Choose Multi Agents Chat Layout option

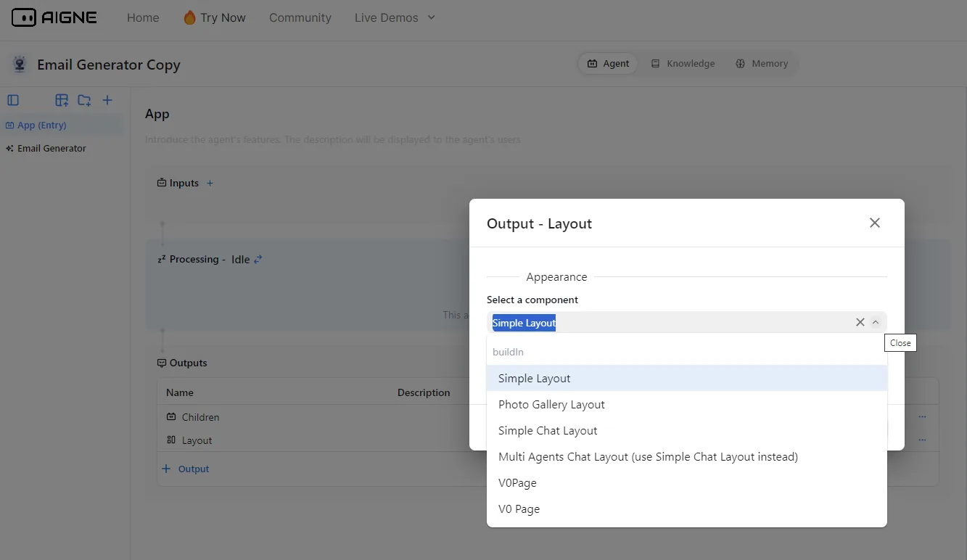coord(686,456)
